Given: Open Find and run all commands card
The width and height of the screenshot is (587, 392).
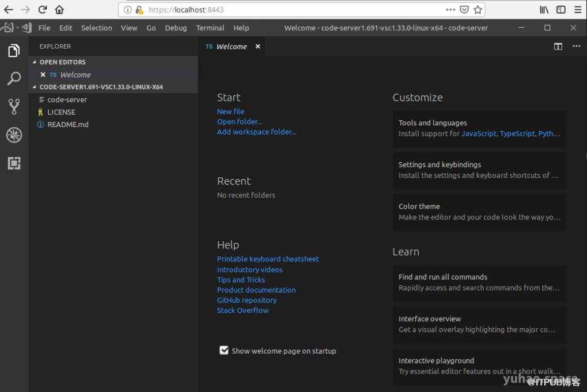Looking at the screenshot, I should [479, 283].
